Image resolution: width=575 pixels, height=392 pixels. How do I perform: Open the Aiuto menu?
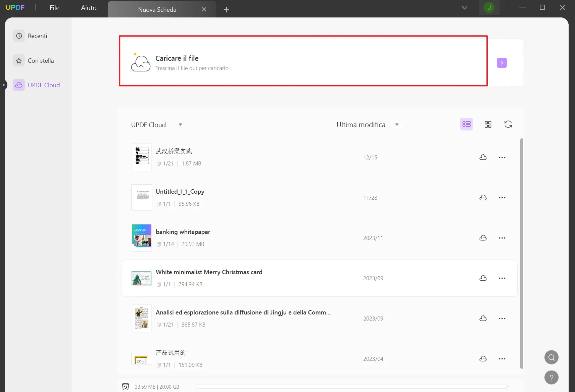coord(89,8)
